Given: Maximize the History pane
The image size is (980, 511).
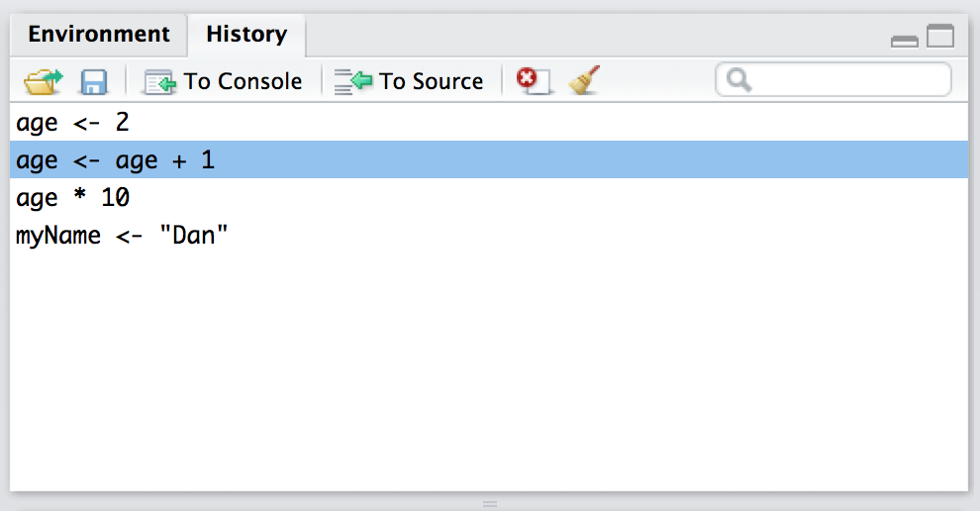Looking at the screenshot, I should pos(940,38).
